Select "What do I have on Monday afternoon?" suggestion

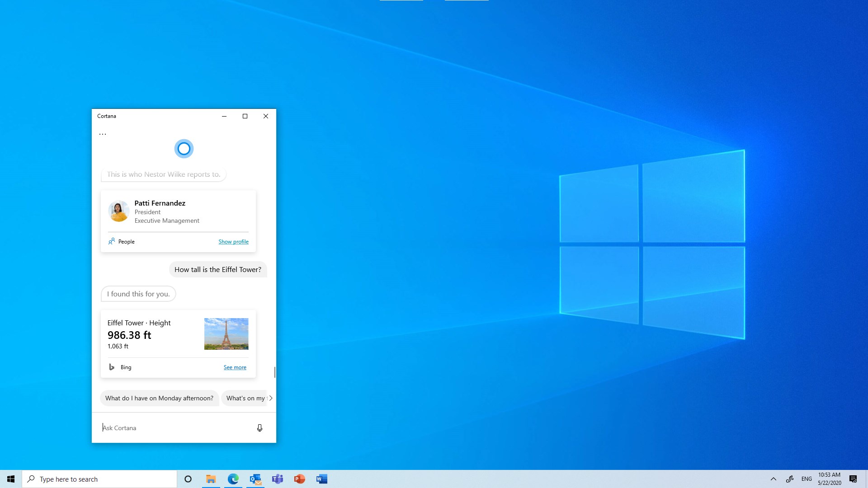[159, 398]
